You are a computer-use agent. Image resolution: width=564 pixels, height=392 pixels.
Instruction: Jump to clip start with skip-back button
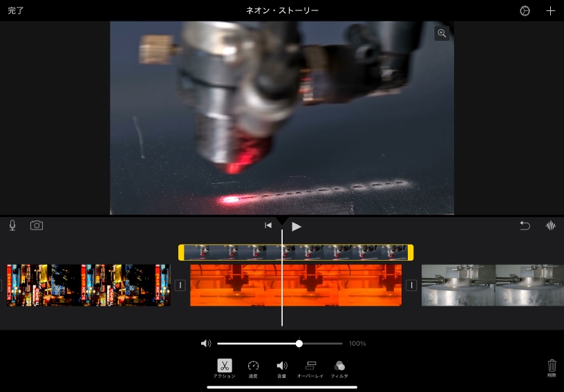coord(268,225)
